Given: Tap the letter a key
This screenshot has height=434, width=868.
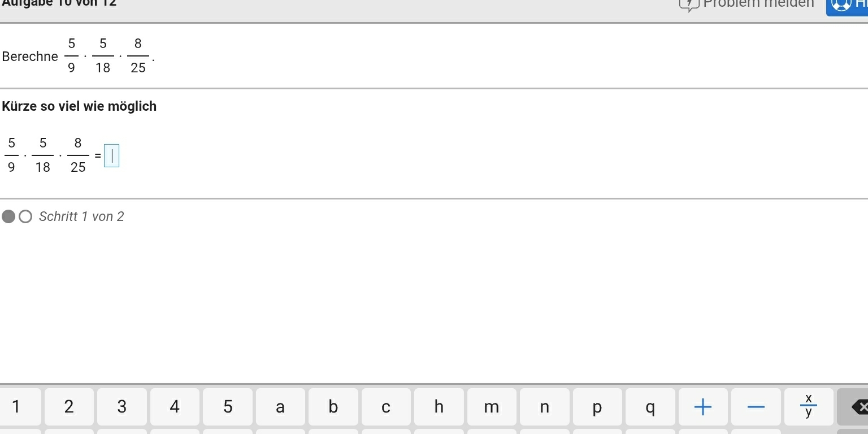Looking at the screenshot, I should pyautogui.click(x=280, y=407).
